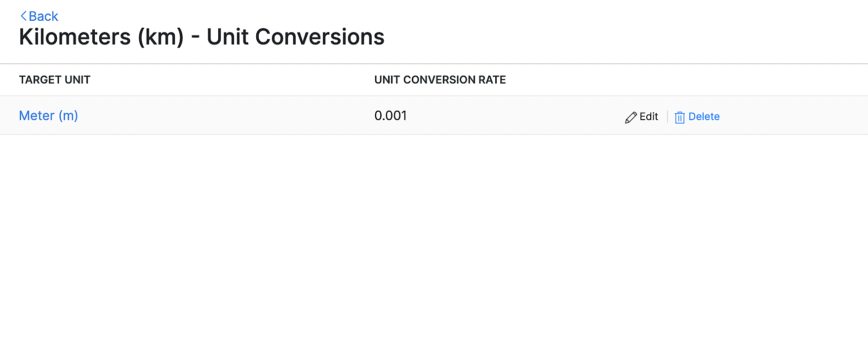Click the word "Kilometers" in the heading
Image resolution: width=868 pixels, height=337 pixels.
click(x=75, y=37)
